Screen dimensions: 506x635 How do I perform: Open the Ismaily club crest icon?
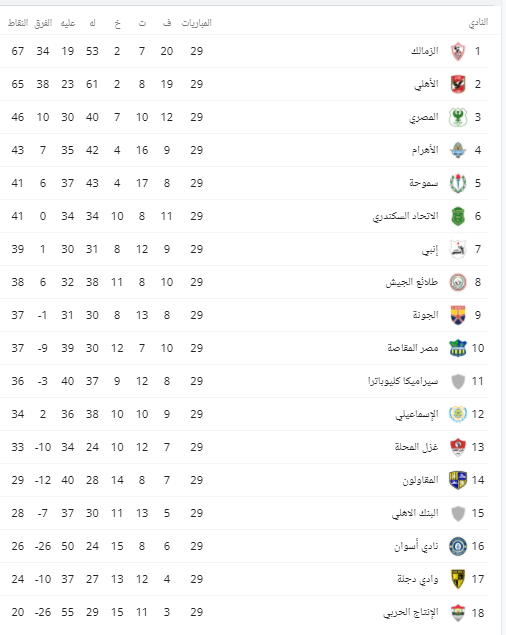pyautogui.click(x=458, y=414)
